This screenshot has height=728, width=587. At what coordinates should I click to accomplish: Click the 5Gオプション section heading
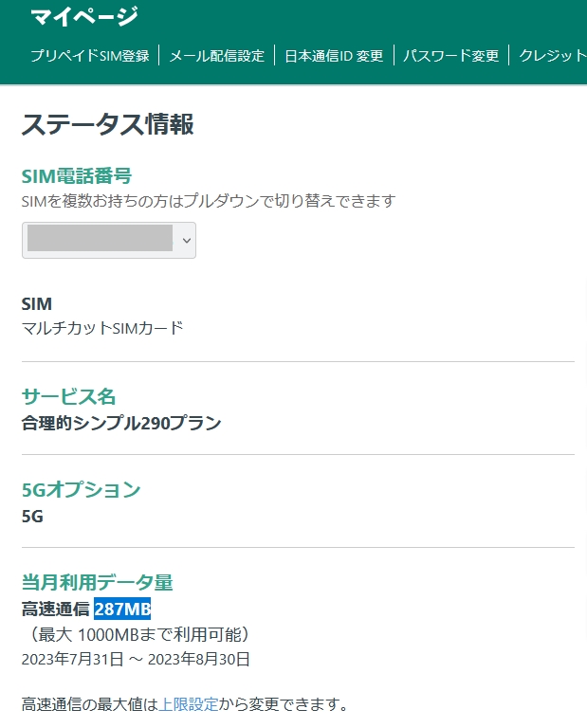[81, 490]
